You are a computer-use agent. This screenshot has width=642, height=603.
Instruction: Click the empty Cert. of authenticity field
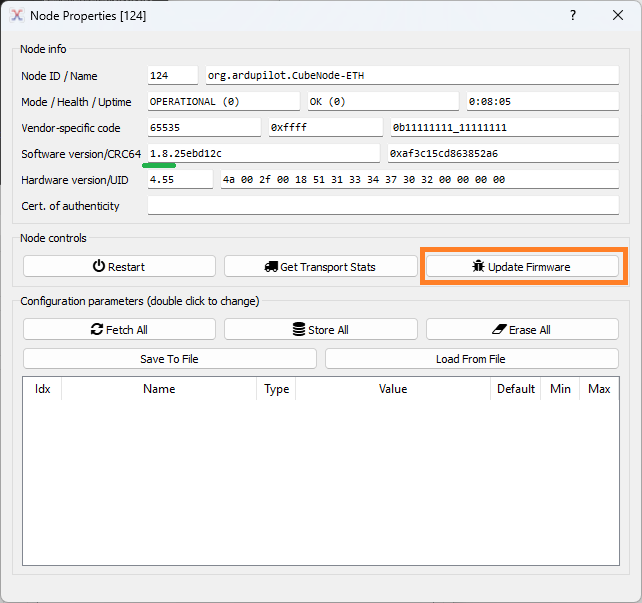click(x=383, y=205)
